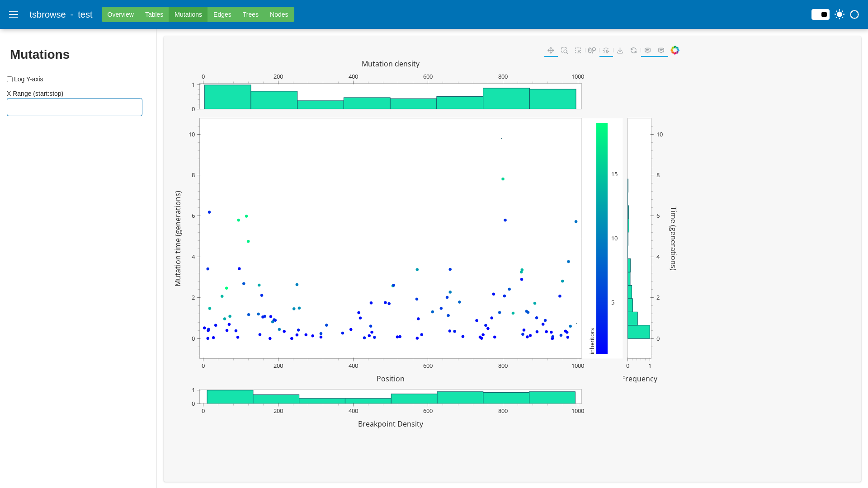The height and width of the screenshot is (488, 868).
Task: Go to the Trees page
Action: coord(250,14)
